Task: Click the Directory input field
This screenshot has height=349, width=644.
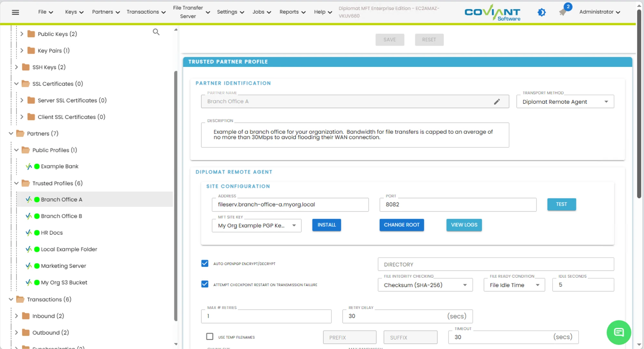Action: pyautogui.click(x=496, y=264)
